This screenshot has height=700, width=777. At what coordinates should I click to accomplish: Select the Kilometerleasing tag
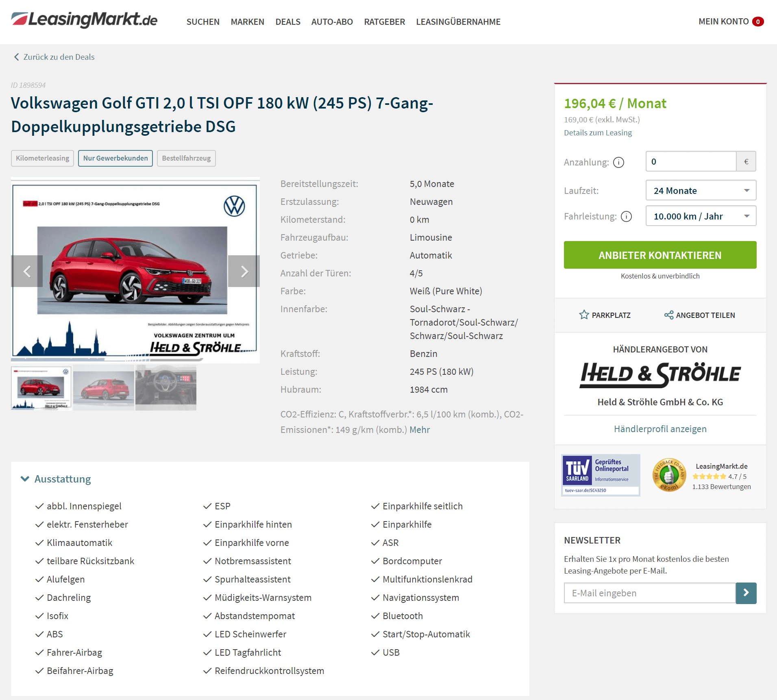click(42, 158)
